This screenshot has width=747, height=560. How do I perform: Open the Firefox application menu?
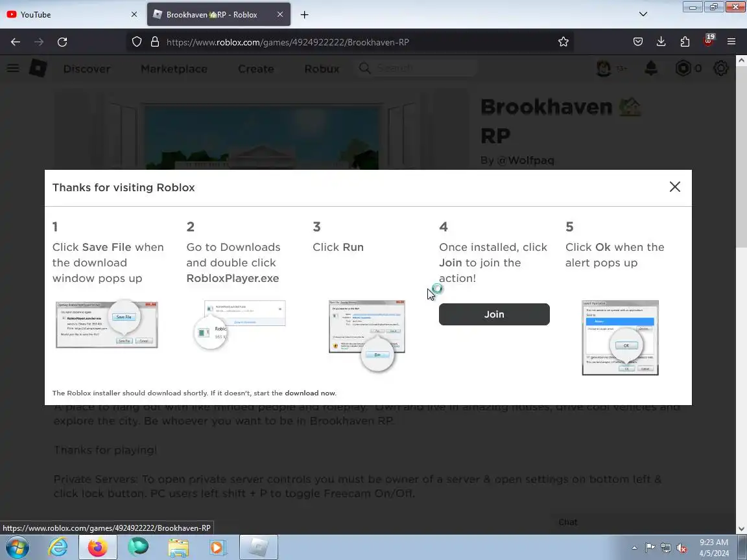point(731,42)
